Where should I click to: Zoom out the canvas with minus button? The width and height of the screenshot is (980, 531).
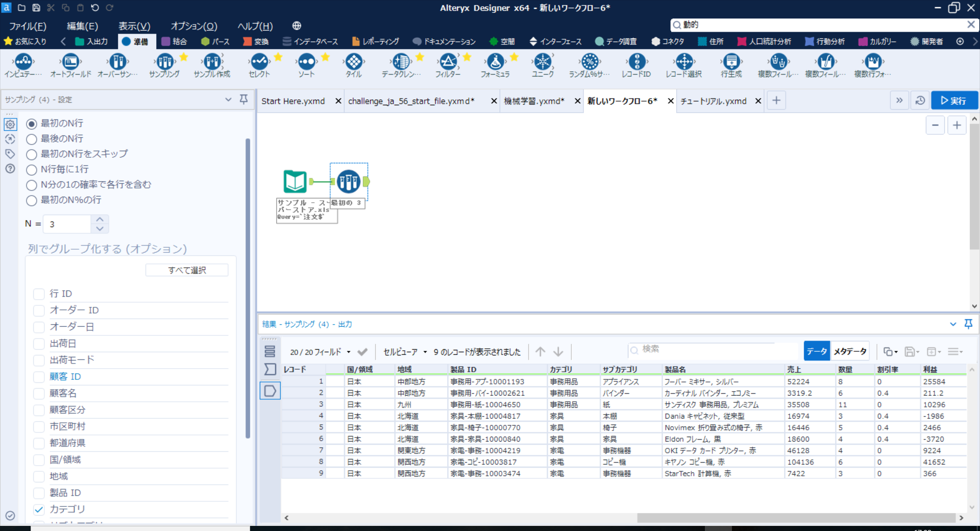pyautogui.click(x=935, y=125)
